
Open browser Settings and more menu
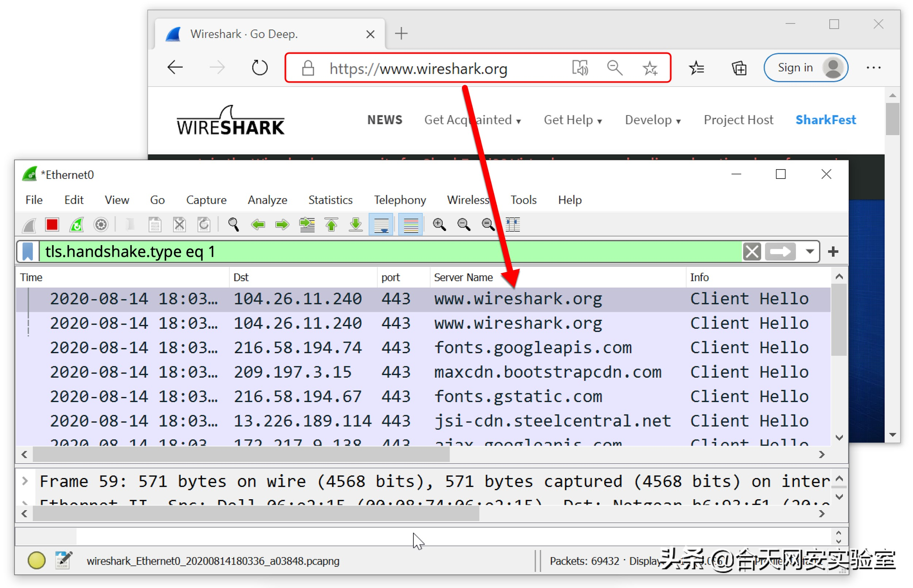(873, 68)
